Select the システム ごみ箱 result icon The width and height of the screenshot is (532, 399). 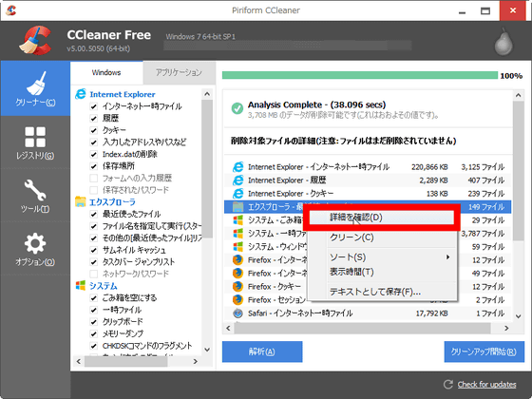pos(237,219)
